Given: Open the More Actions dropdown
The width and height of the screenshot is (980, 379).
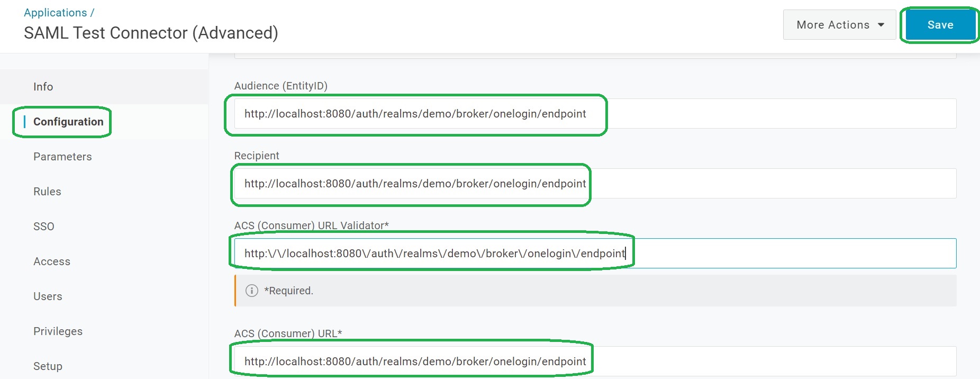Looking at the screenshot, I should click(839, 25).
